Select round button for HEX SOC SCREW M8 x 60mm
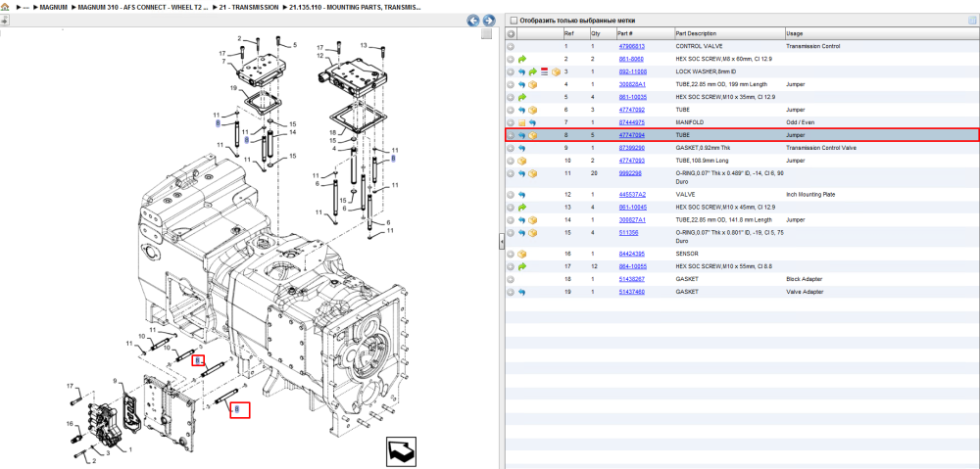This screenshot has height=469, width=980. pyautogui.click(x=511, y=59)
